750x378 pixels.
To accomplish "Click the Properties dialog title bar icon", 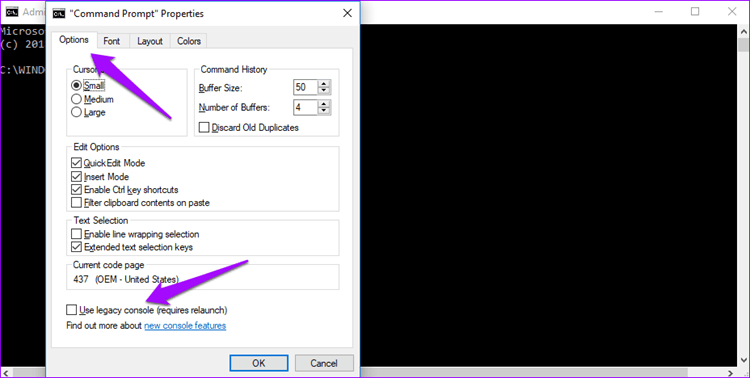I will [59, 13].
